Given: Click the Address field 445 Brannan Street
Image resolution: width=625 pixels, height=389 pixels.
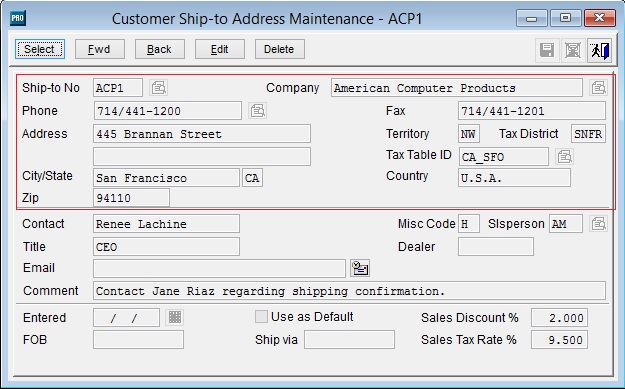Looking at the screenshot, I should pyautogui.click(x=202, y=134).
